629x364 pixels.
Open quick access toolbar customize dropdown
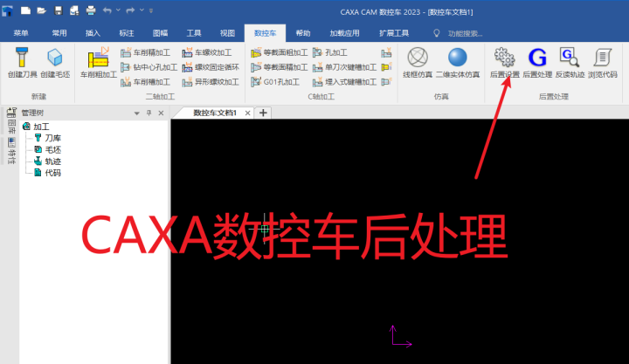click(x=151, y=10)
